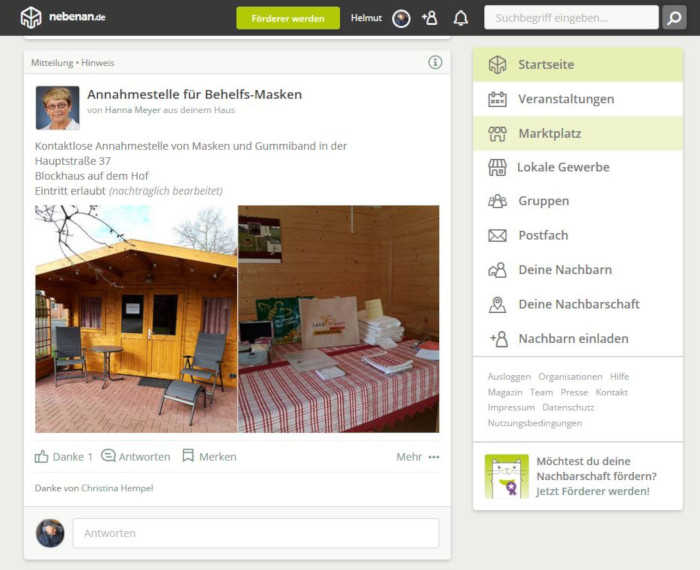Click the thumbs-up Danke icon
The height and width of the screenshot is (570, 700).
(x=42, y=456)
